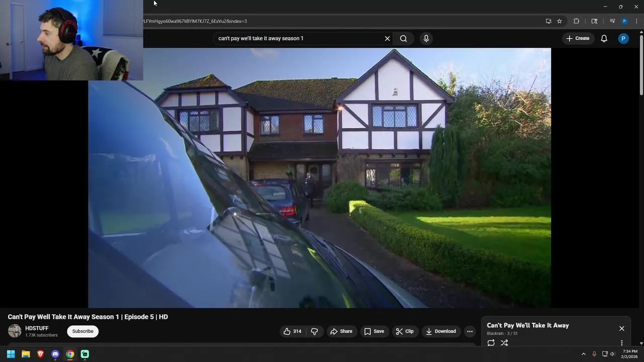Click the browser address bar URL
644x362 pixels.
(x=195, y=21)
